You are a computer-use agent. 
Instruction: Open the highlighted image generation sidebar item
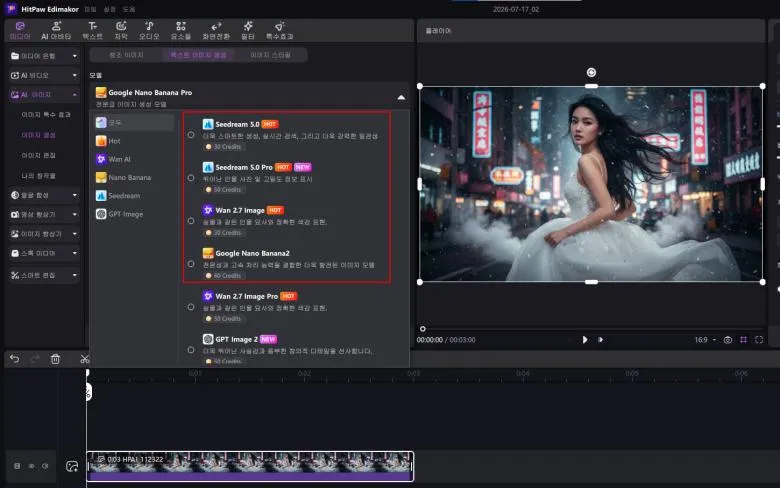pyautogui.click(x=38, y=135)
